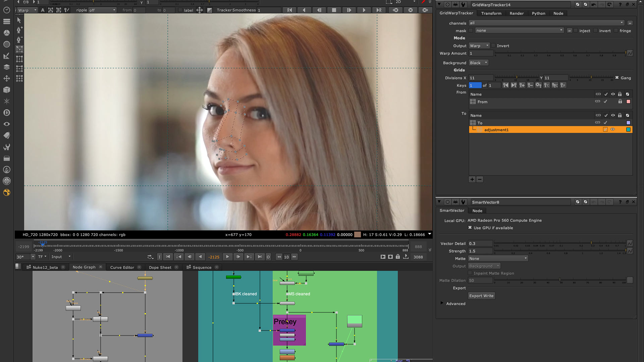Click the wrench node properties icon in SmartVector8 header
The height and width of the screenshot is (362, 644).
(x=464, y=202)
